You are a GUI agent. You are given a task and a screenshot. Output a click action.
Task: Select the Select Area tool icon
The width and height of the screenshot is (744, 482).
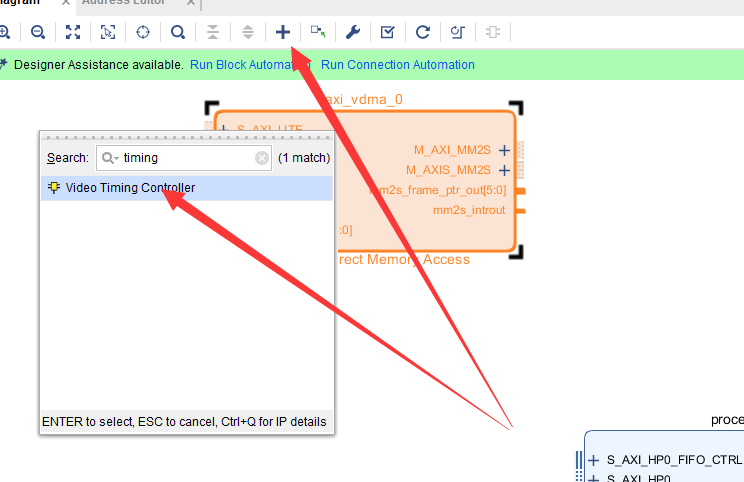click(x=108, y=32)
